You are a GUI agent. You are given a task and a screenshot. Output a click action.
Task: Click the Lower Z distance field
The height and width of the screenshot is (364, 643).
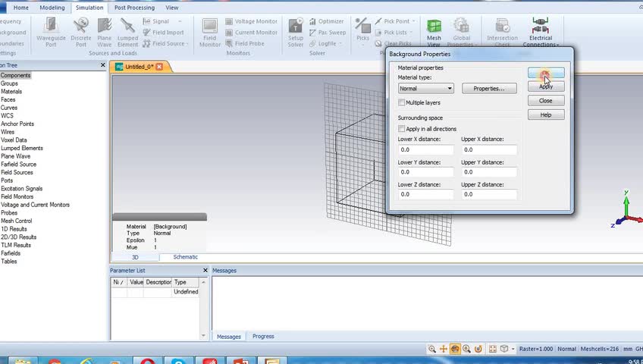point(425,194)
